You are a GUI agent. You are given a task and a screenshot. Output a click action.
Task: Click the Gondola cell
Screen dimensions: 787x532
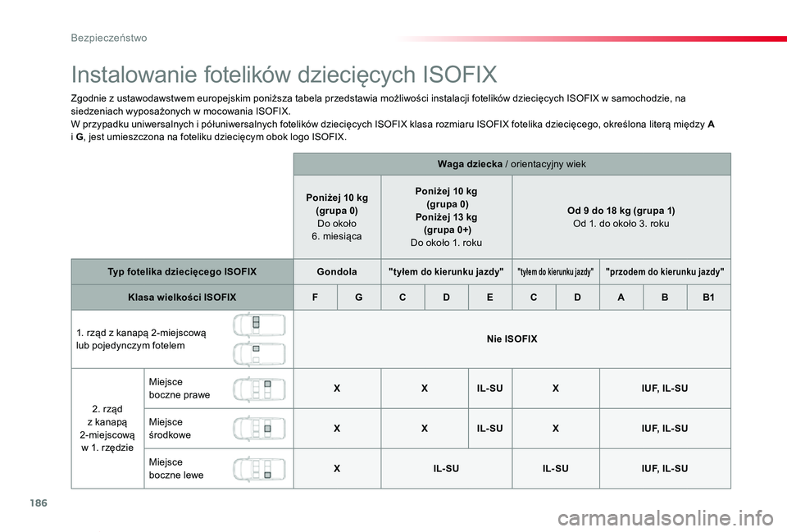[337, 272]
